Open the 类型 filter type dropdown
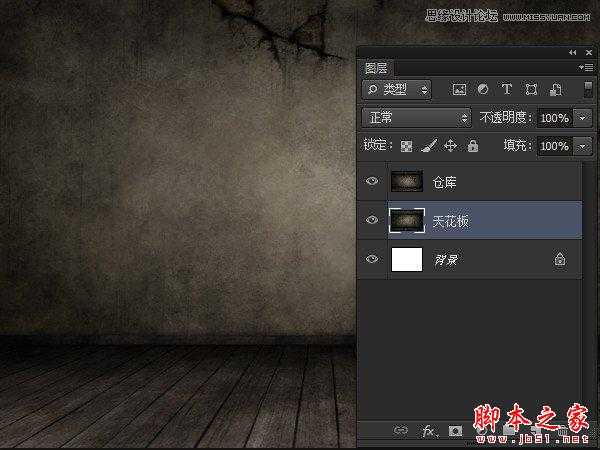The width and height of the screenshot is (600, 450). 397,90
